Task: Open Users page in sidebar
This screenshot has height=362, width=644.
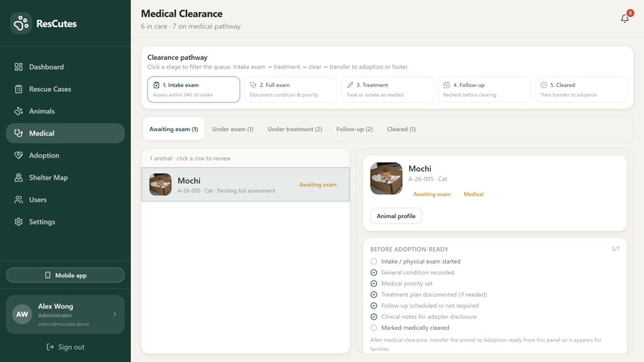Action: pyautogui.click(x=66, y=200)
